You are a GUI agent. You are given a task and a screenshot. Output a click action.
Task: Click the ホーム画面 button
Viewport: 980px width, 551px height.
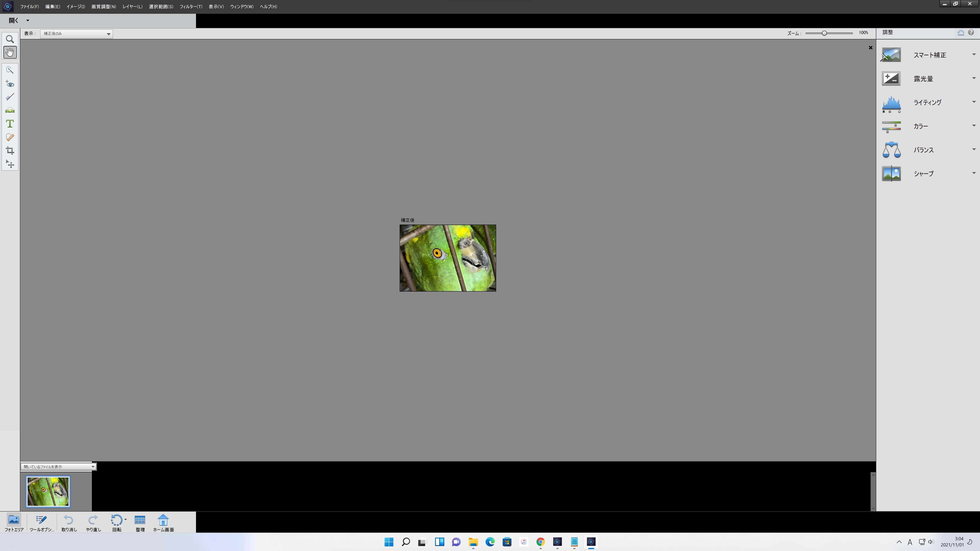(x=163, y=522)
